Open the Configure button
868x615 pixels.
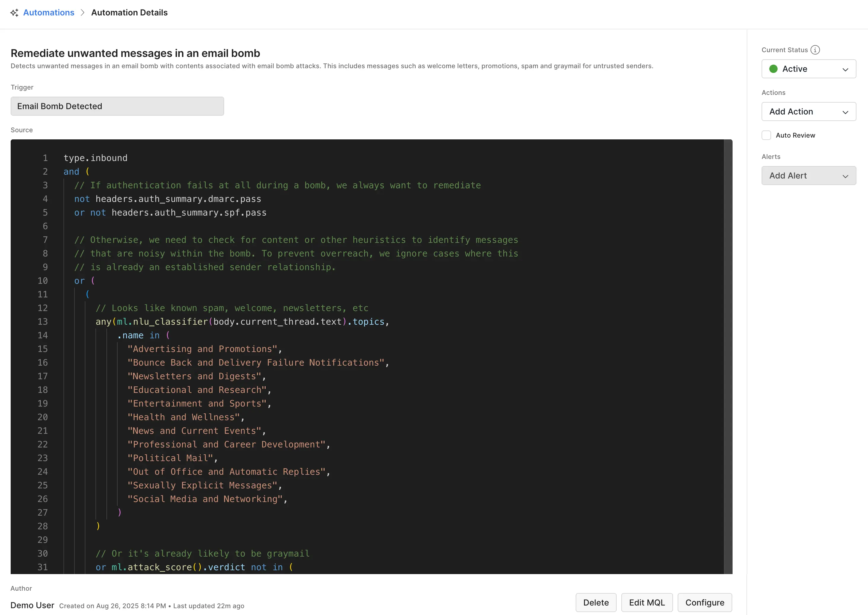click(704, 603)
